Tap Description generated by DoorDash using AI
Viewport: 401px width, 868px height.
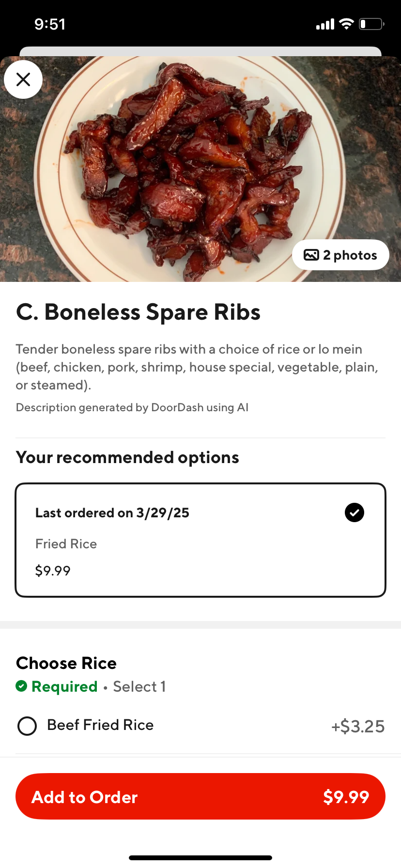[132, 407]
